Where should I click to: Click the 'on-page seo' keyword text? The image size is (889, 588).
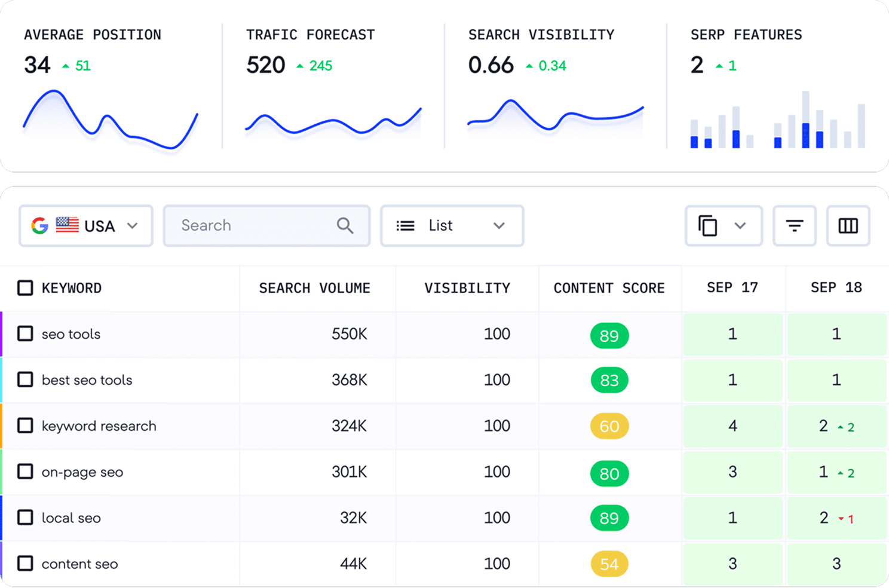(x=82, y=472)
